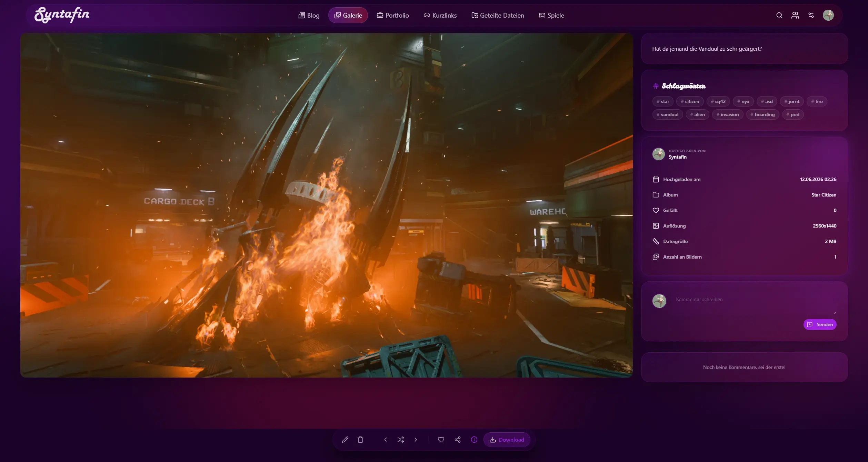Screen dimensions: 868x462
Task: Select the resolution value 2560x1440
Action: [x=825, y=226]
